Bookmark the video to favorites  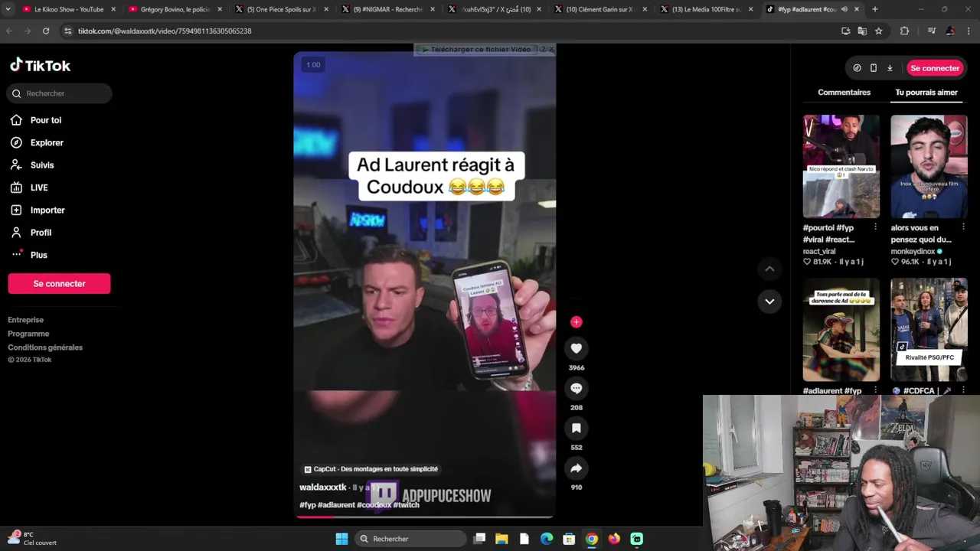click(x=577, y=429)
